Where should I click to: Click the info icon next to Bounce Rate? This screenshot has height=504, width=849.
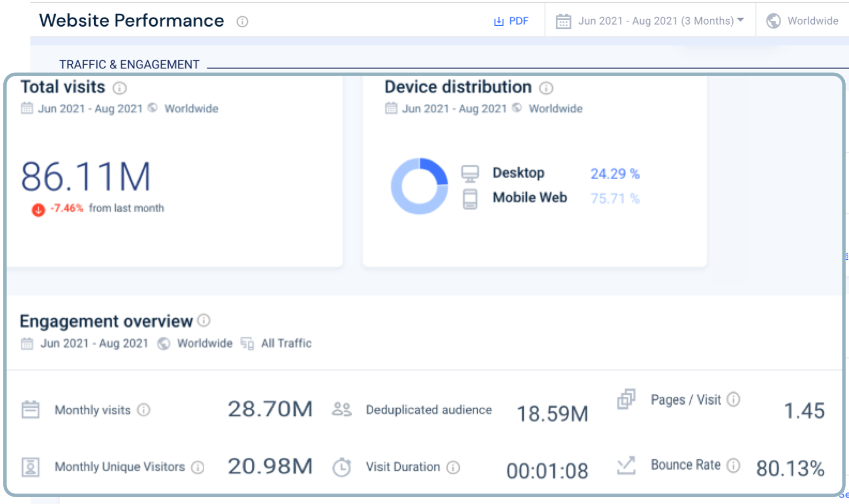click(734, 465)
